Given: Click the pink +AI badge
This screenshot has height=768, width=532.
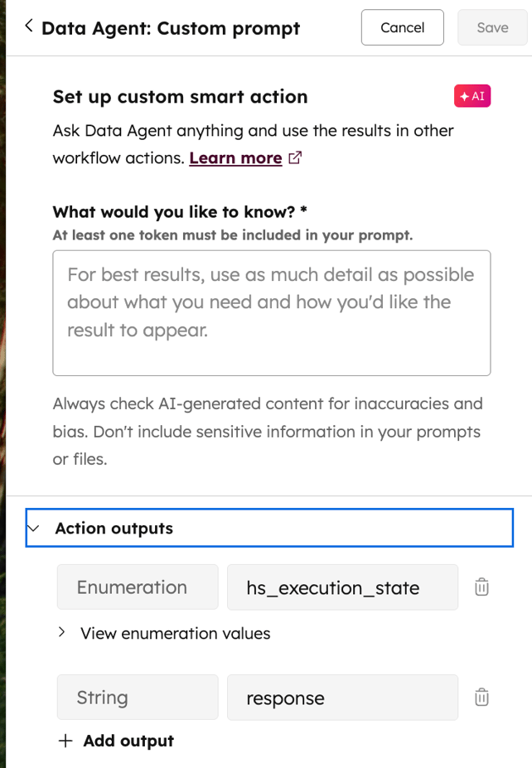Looking at the screenshot, I should [472, 95].
